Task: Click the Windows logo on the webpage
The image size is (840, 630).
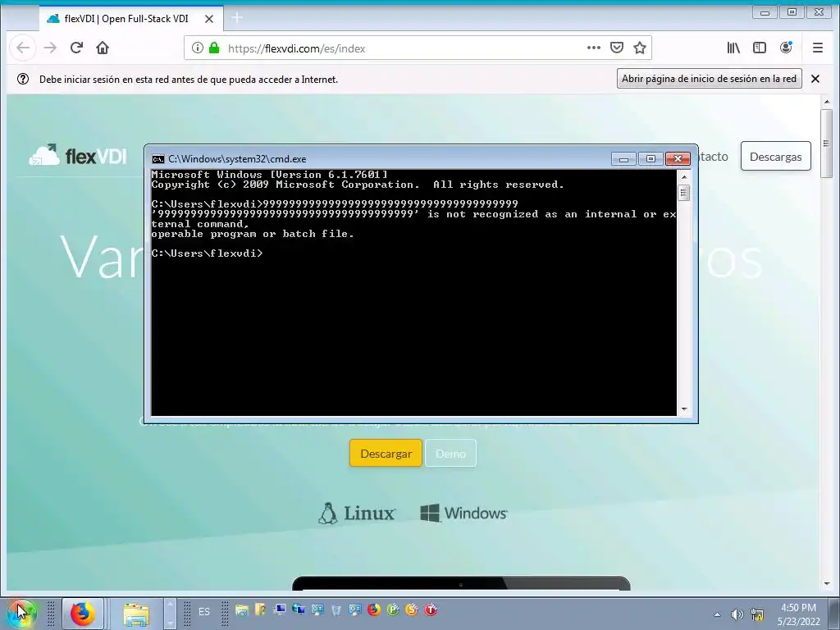Action: pyautogui.click(x=464, y=513)
